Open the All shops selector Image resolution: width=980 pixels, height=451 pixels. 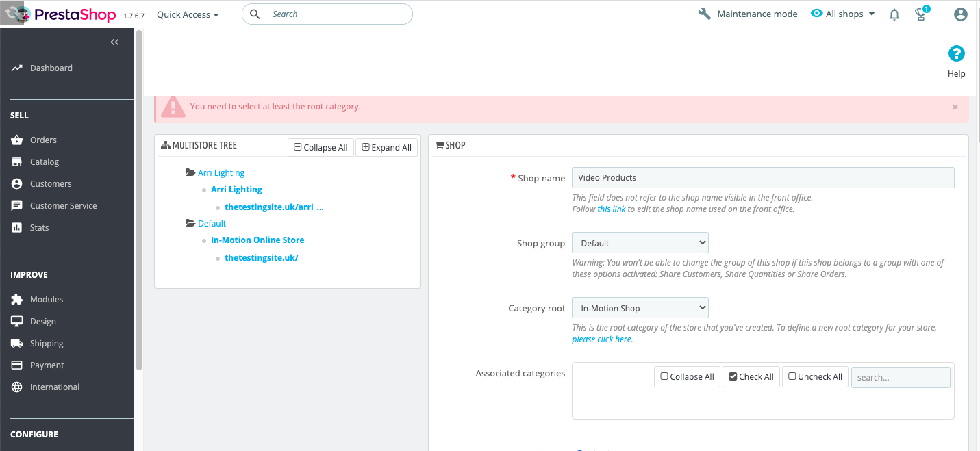[x=843, y=14]
